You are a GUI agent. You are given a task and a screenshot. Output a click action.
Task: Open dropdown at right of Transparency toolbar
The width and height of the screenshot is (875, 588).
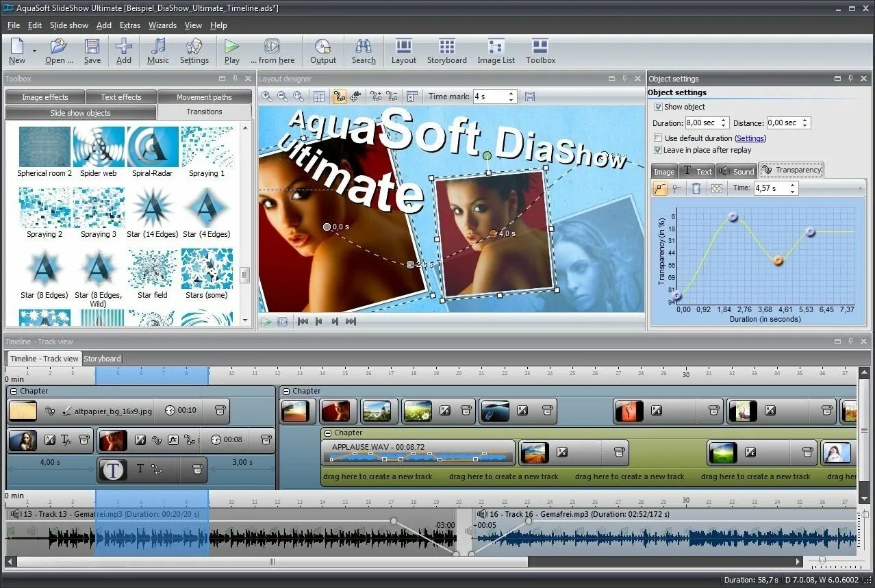pyautogui.click(x=860, y=189)
